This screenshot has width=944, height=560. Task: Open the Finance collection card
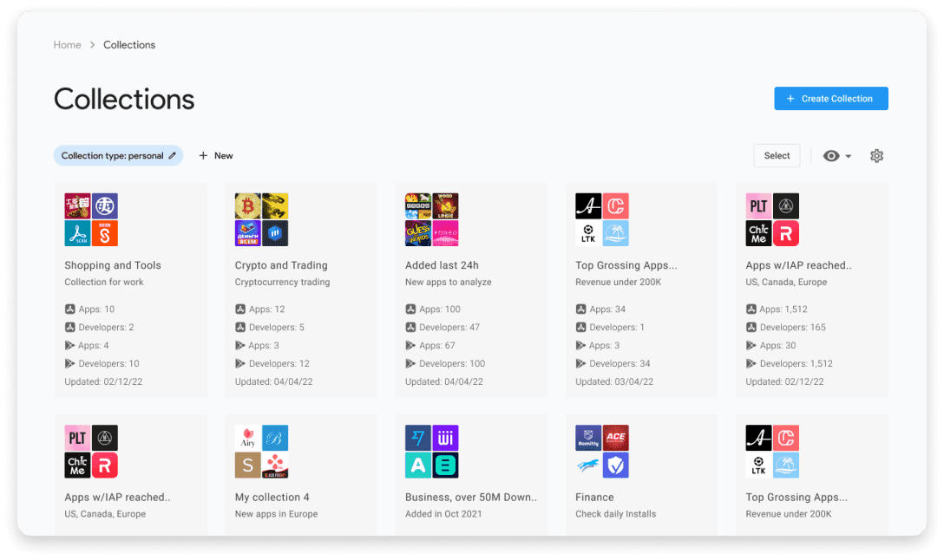(x=594, y=498)
